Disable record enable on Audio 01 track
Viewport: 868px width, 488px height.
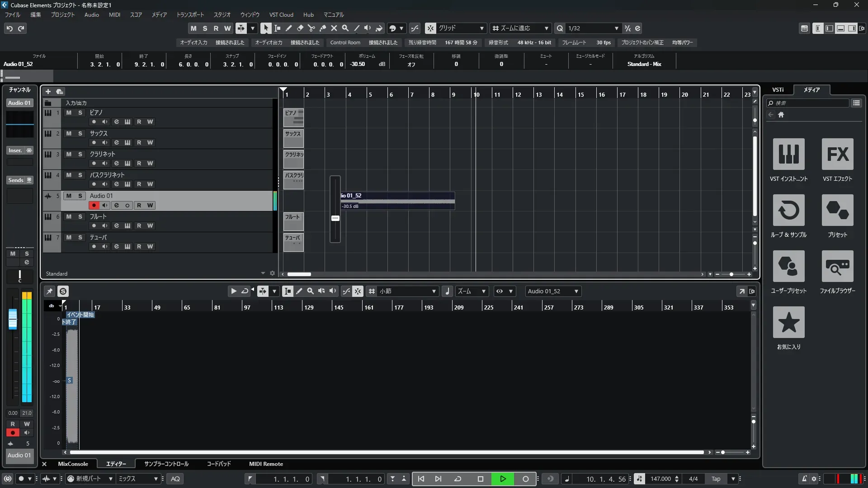click(94, 205)
